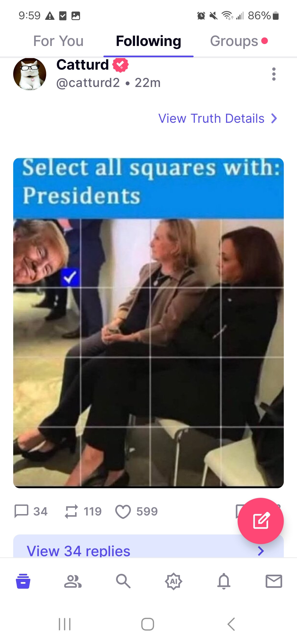This screenshot has height=644, width=297.
Task: Open the post's three-dot options menu
Action: [x=274, y=74]
